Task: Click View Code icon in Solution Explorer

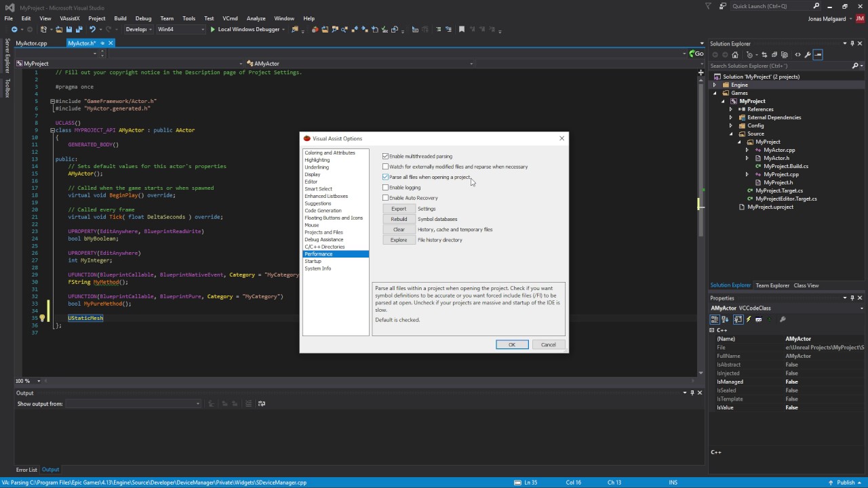Action: click(x=797, y=55)
